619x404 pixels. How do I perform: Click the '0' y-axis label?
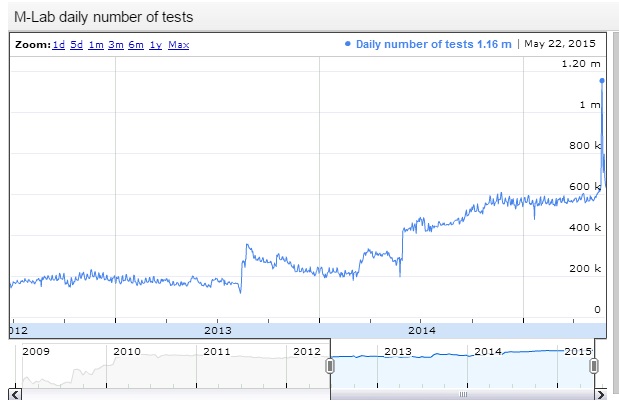[x=597, y=310]
